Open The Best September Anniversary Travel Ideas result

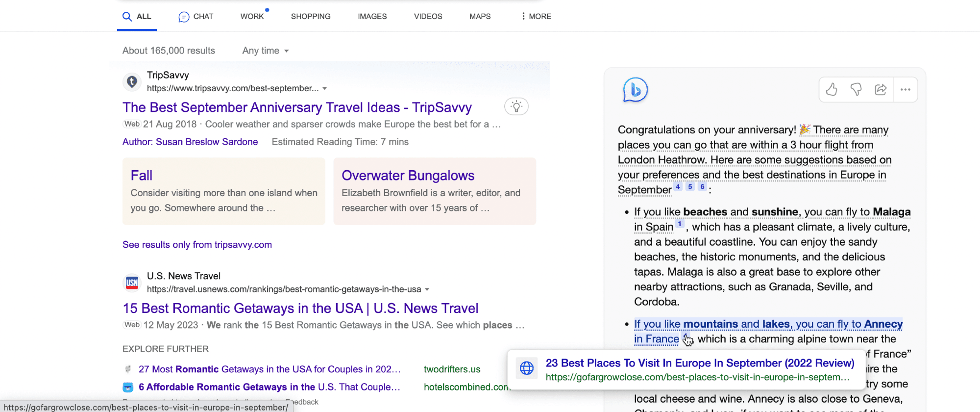(x=297, y=107)
